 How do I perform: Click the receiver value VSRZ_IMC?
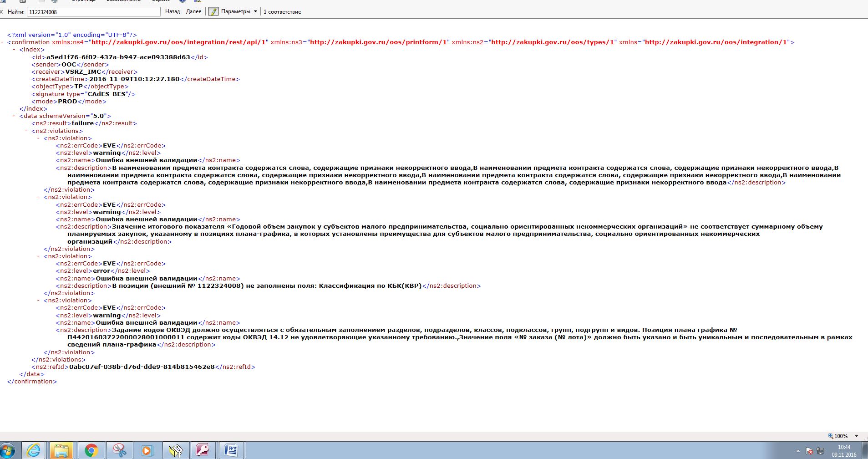point(83,72)
